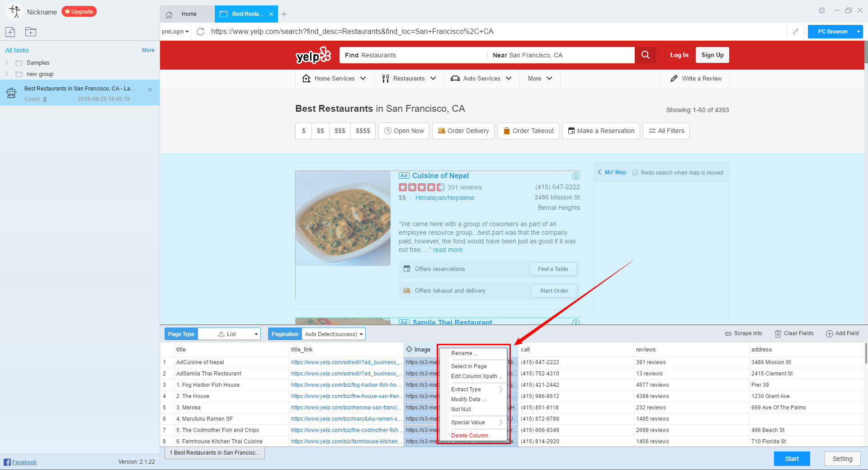The height and width of the screenshot is (470, 868).
Task: Click the new group folder icon
Action: click(31, 32)
